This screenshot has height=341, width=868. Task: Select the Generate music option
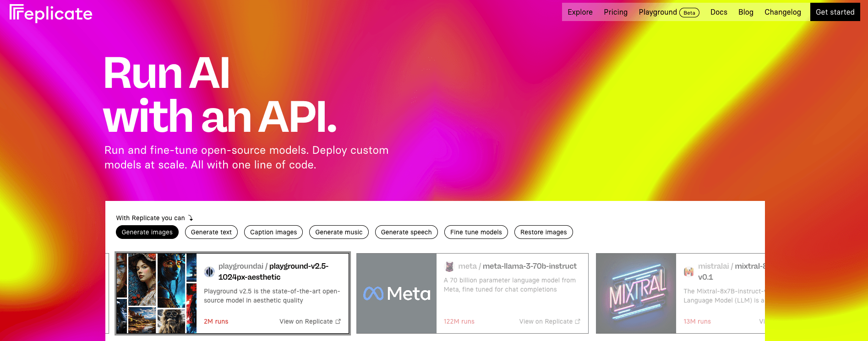339,232
